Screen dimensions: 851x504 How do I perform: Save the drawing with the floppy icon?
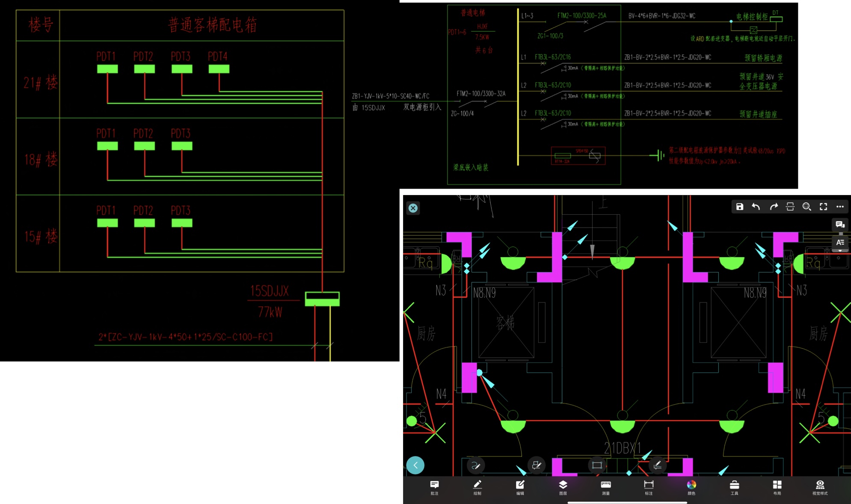[x=739, y=207]
